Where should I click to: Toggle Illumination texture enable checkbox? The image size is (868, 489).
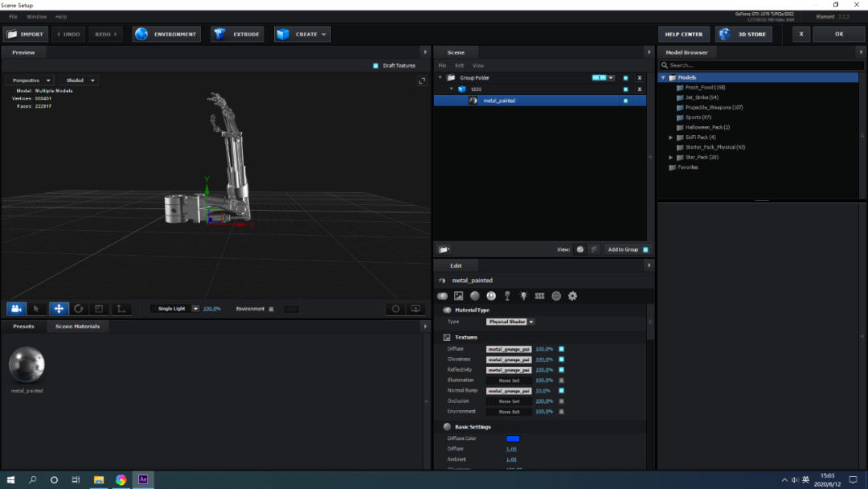(561, 380)
